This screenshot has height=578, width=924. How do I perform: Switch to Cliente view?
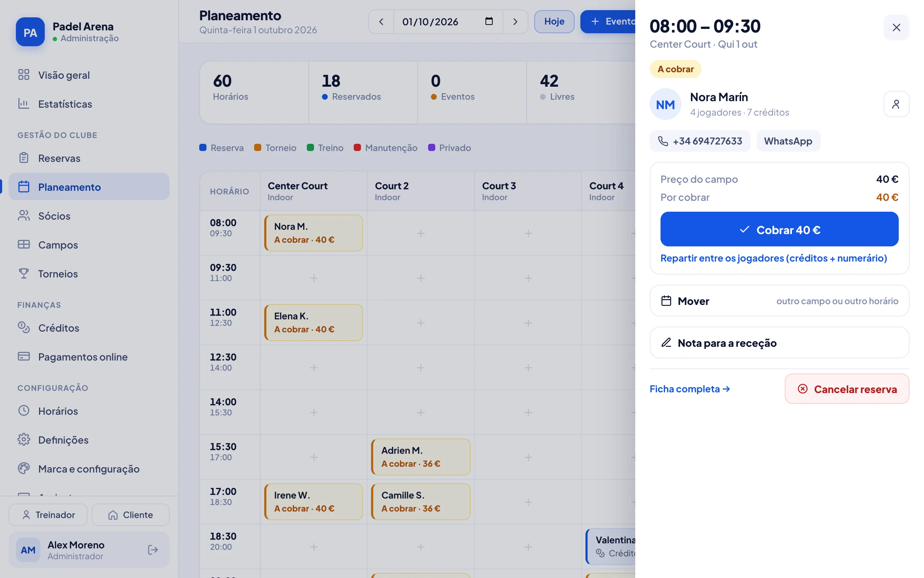click(x=131, y=515)
